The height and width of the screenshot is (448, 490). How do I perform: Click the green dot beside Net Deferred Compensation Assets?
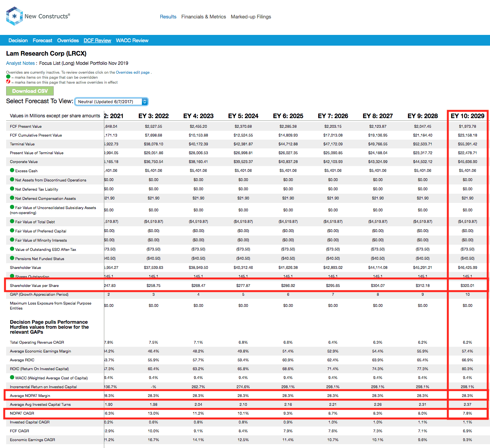pyautogui.click(x=12, y=198)
